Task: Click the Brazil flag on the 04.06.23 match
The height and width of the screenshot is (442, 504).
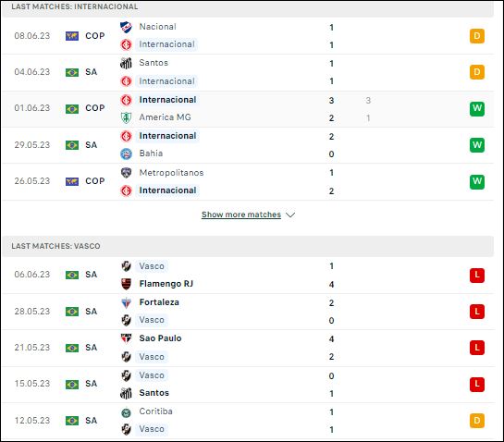Action: (x=72, y=72)
